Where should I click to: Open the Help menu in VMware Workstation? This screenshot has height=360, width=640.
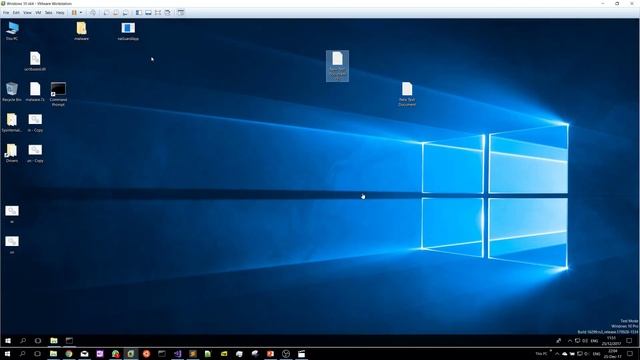click(x=60, y=13)
